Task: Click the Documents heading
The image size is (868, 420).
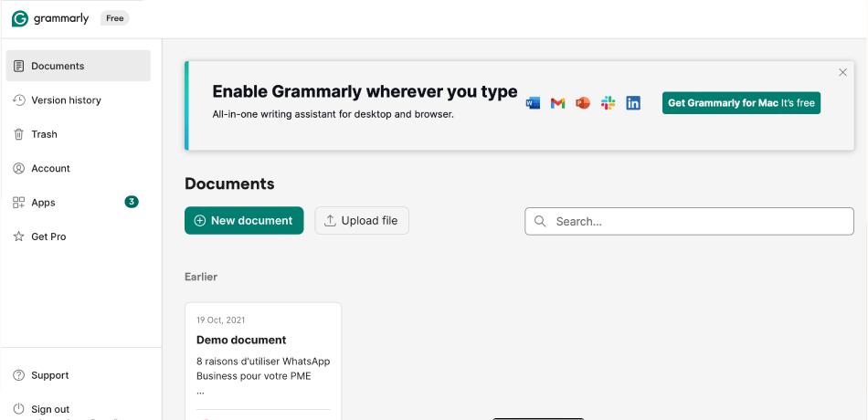Action: pyautogui.click(x=229, y=184)
